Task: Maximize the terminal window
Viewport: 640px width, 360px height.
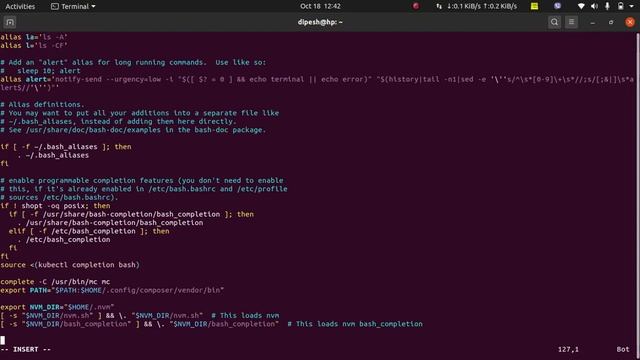Action: 611,22
